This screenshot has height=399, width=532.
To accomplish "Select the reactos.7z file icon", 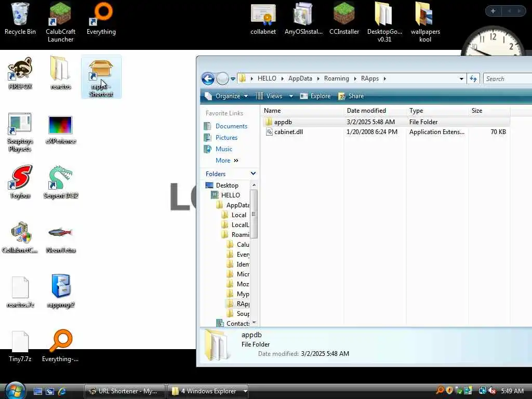I will tap(20, 292).
